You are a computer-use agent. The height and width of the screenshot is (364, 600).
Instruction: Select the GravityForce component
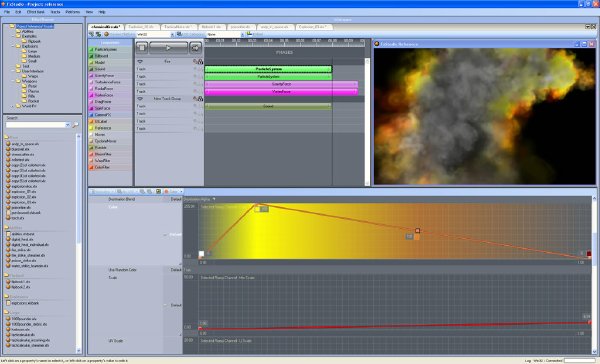click(110, 75)
